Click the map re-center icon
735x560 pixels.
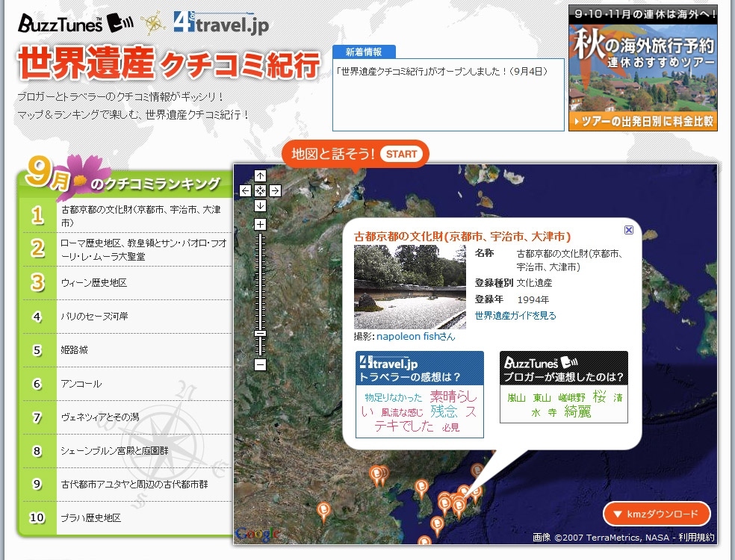260,190
